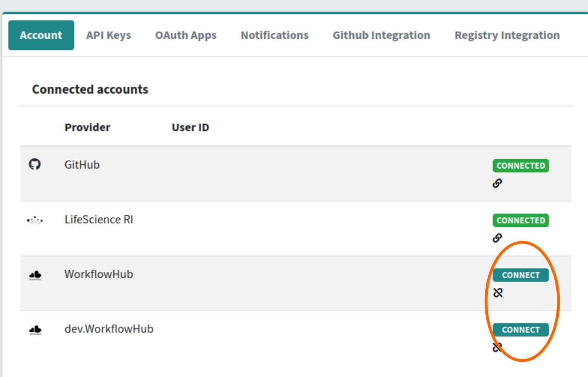The image size is (588, 377).
Task: Select the active Account tab
Action: 41,35
